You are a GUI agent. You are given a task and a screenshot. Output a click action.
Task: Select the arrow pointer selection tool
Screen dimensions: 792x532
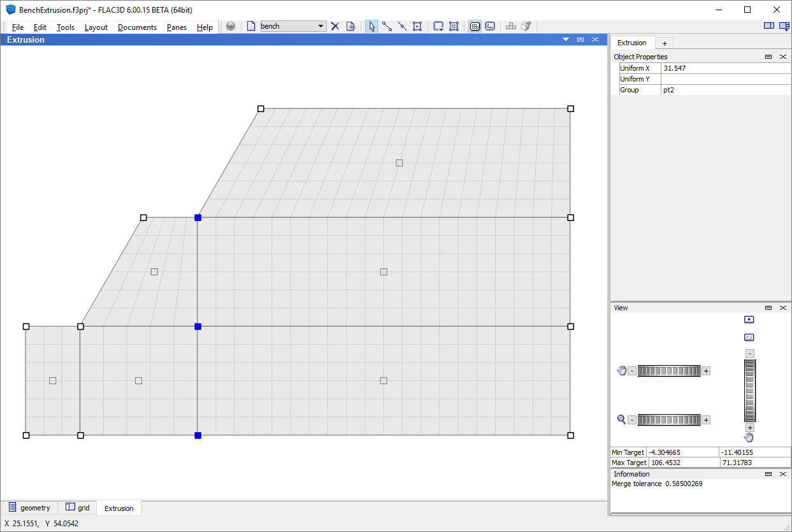pos(371,26)
